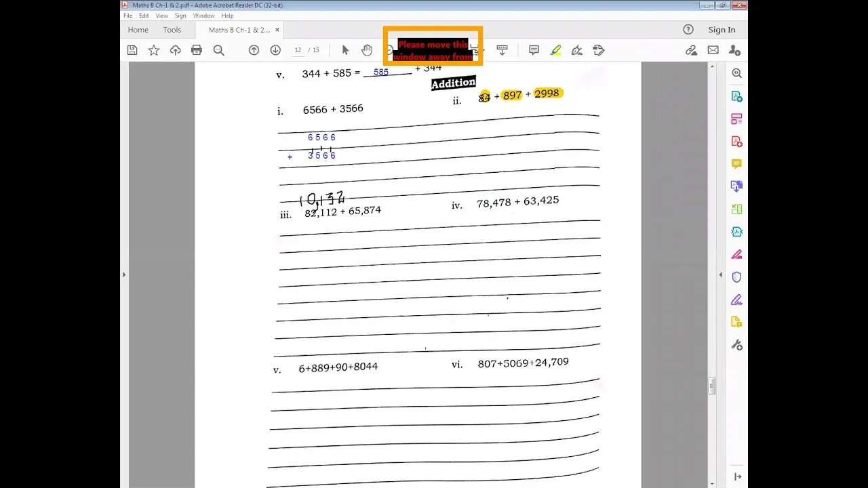Open the More Tools wrench icon
This screenshot has height=488, width=868.
tap(737, 345)
